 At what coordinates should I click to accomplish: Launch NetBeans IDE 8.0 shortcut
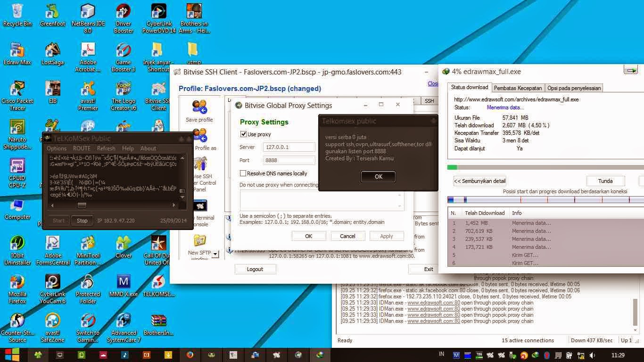click(x=88, y=18)
